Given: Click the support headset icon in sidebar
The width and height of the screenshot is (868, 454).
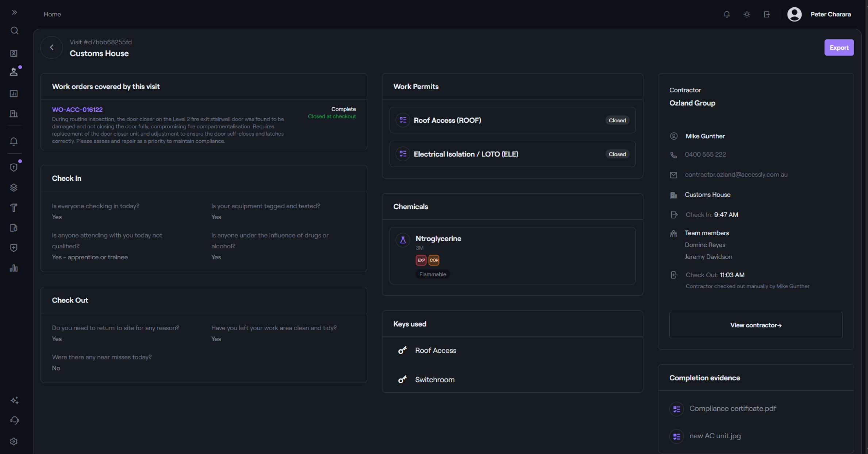Looking at the screenshot, I should click(x=14, y=420).
